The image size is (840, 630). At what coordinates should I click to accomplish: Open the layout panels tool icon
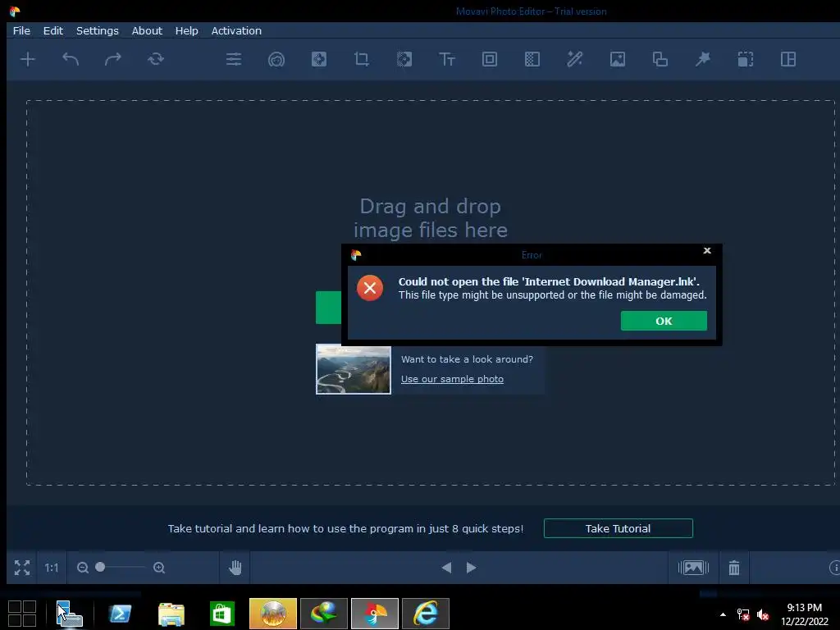tap(788, 59)
